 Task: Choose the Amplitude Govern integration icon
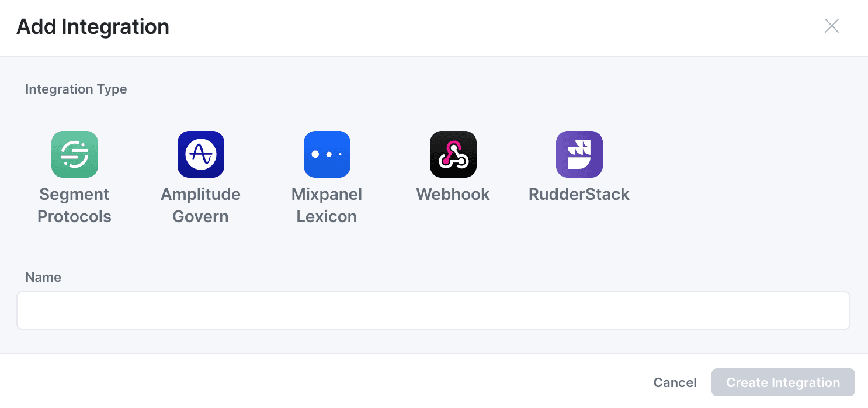(201, 154)
